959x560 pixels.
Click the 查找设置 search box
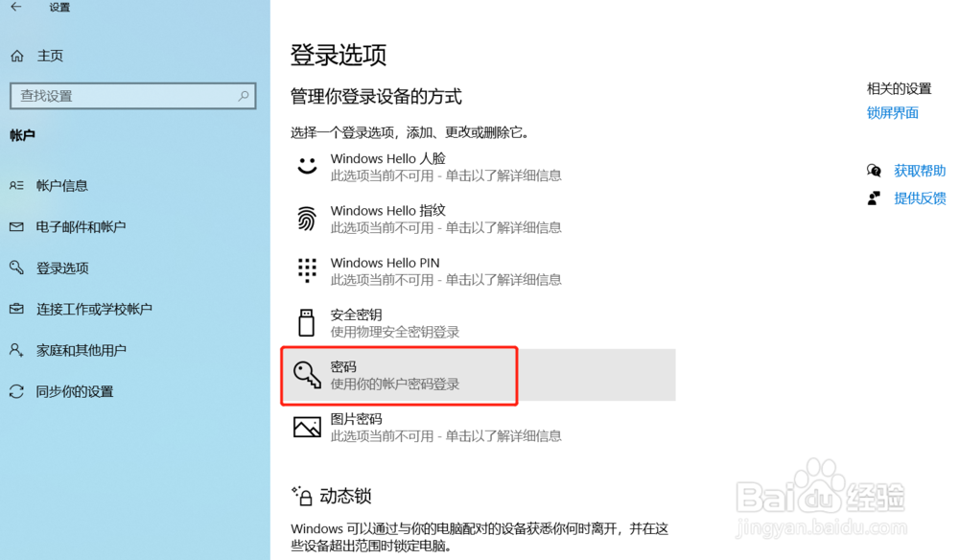pyautogui.click(x=132, y=96)
